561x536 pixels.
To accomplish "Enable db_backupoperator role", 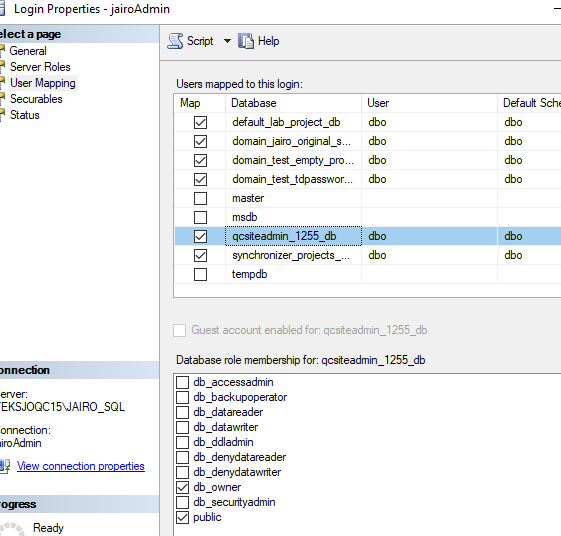I will 182,397.
